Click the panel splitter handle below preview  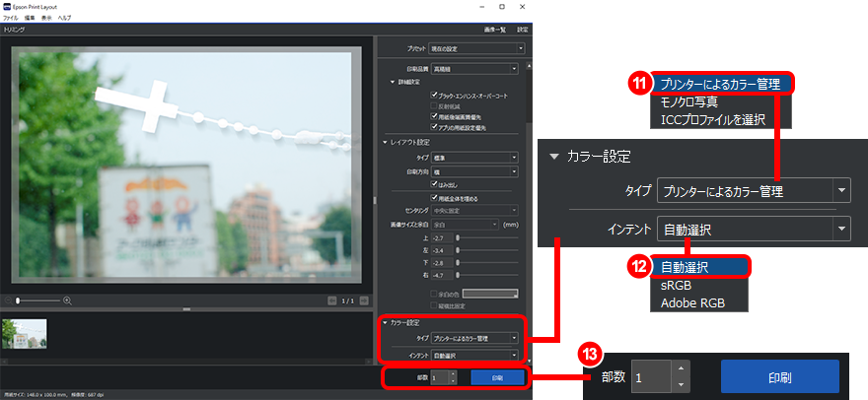(x=185, y=309)
